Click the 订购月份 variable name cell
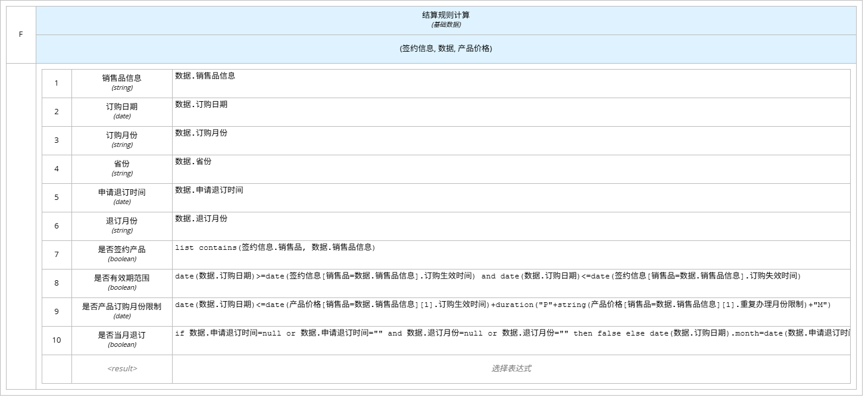The image size is (868, 401). [x=121, y=135]
